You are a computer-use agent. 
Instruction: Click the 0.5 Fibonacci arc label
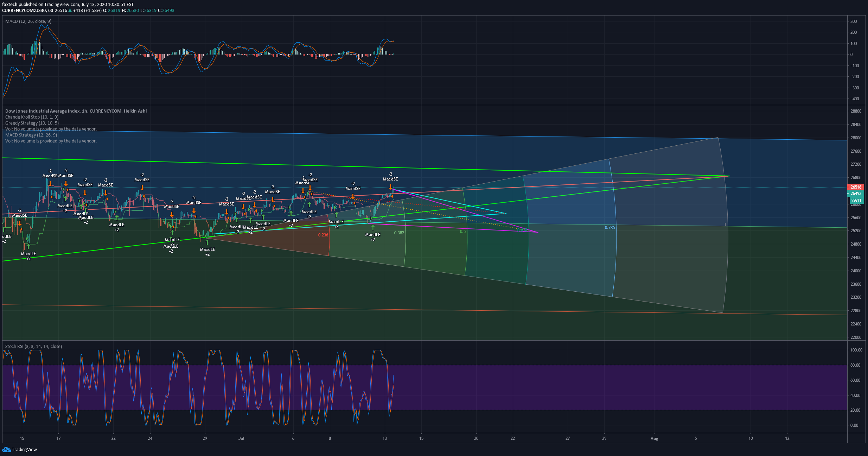tap(463, 232)
